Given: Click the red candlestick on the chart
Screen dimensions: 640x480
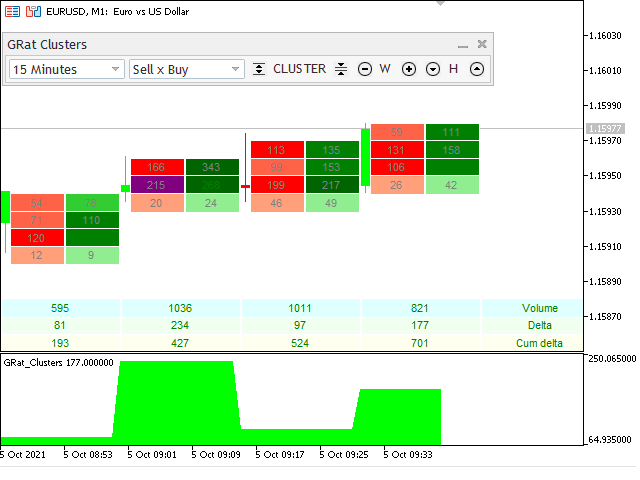Looking at the screenshot, I should 245,168.
